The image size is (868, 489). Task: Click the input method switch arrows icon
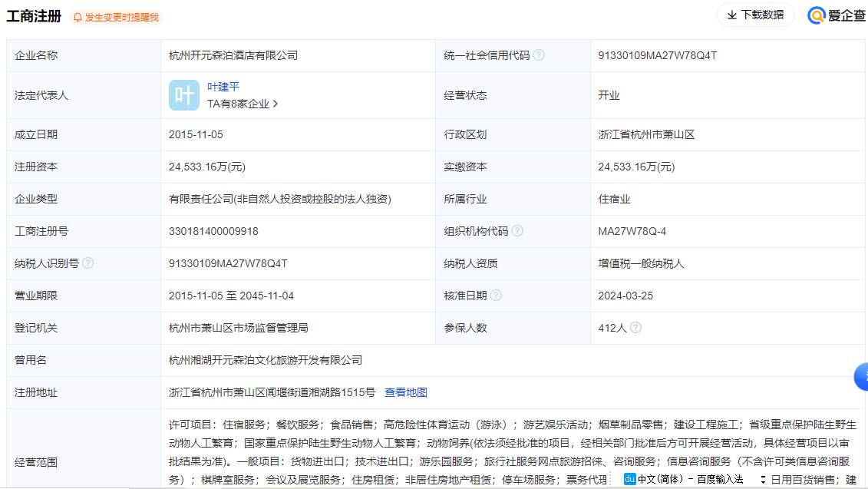pos(763,480)
